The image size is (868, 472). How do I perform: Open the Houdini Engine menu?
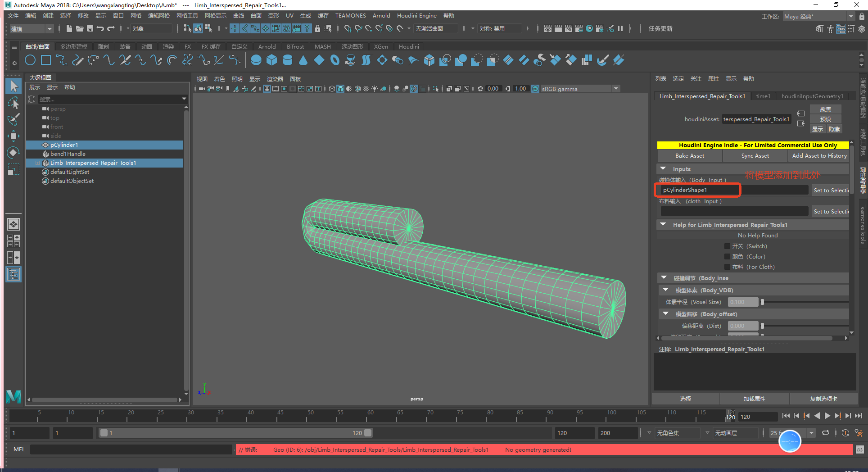point(416,16)
